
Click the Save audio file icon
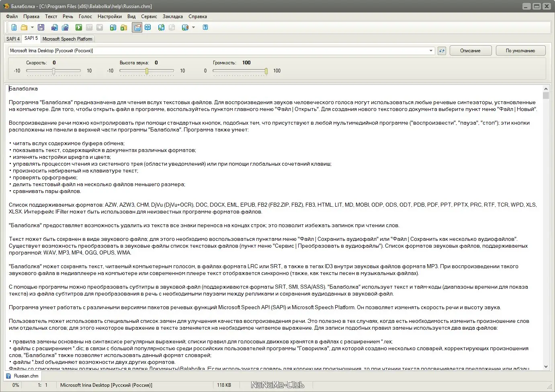coord(55,27)
